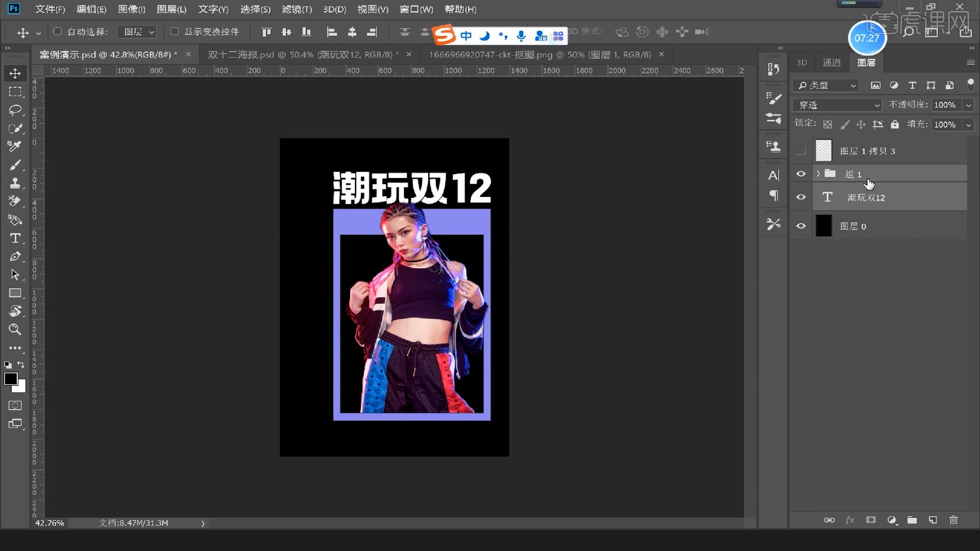Select the Eyedropper tool
The width and height of the screenshot is (980, 551).
click(15, 146)
